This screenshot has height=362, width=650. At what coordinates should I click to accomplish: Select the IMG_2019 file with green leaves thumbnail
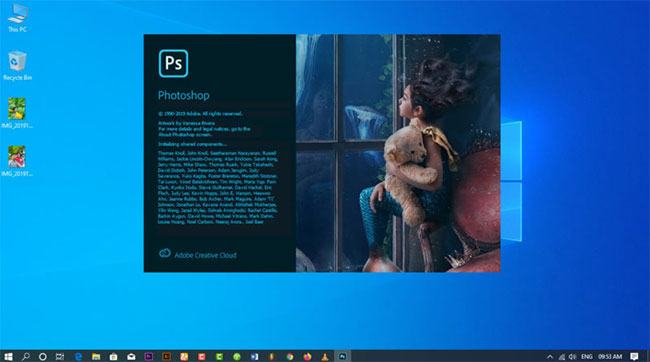[17, 113]
